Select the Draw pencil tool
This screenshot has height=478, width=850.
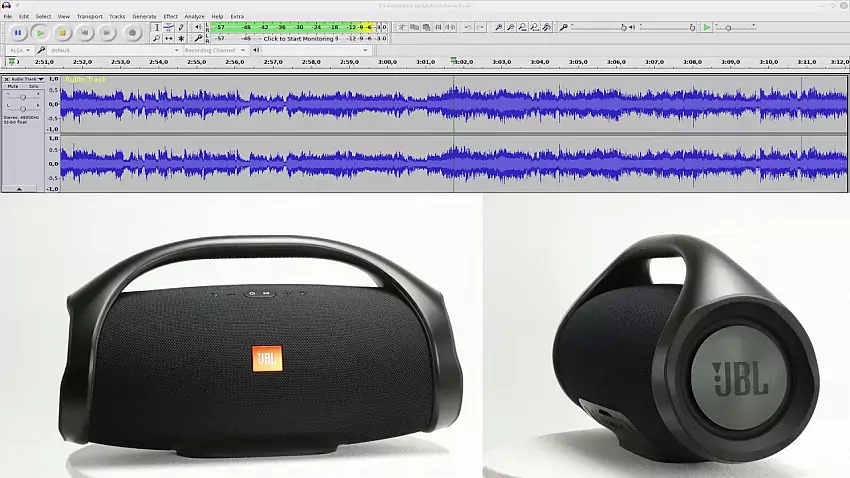coord(181,27)
